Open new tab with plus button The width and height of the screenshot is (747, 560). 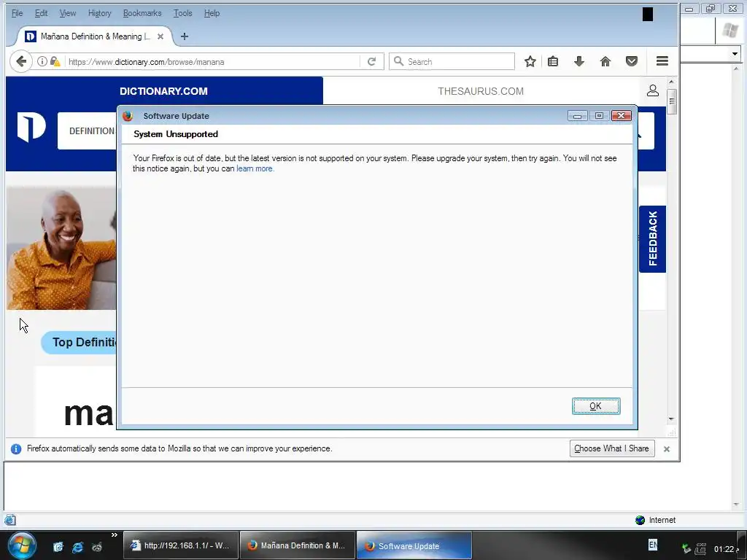pyautogui.click(x=185, y=36)
